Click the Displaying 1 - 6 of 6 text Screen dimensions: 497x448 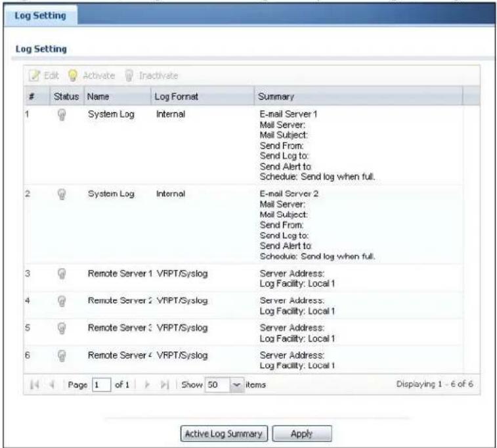[x=435, y=384]
